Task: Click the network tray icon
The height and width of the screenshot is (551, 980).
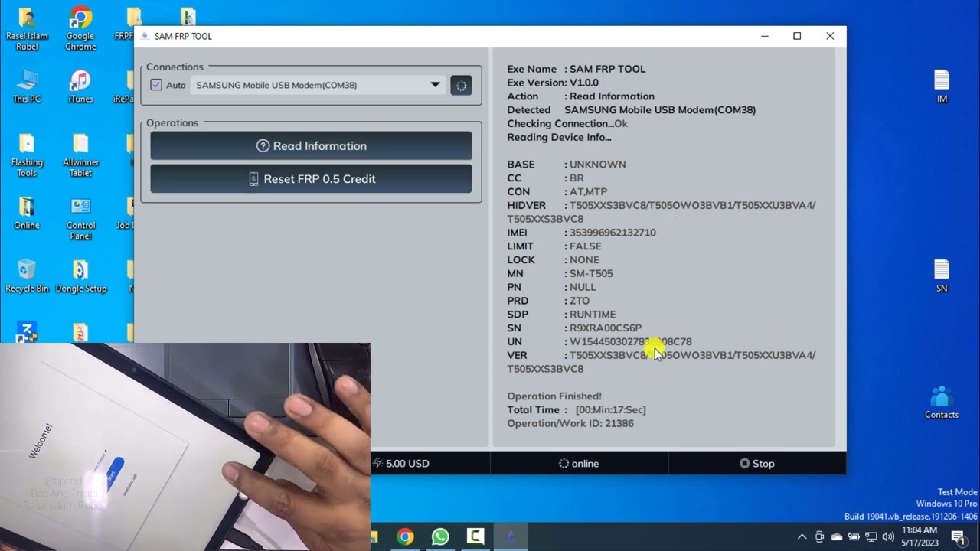Action: click(x=871, y=537)
